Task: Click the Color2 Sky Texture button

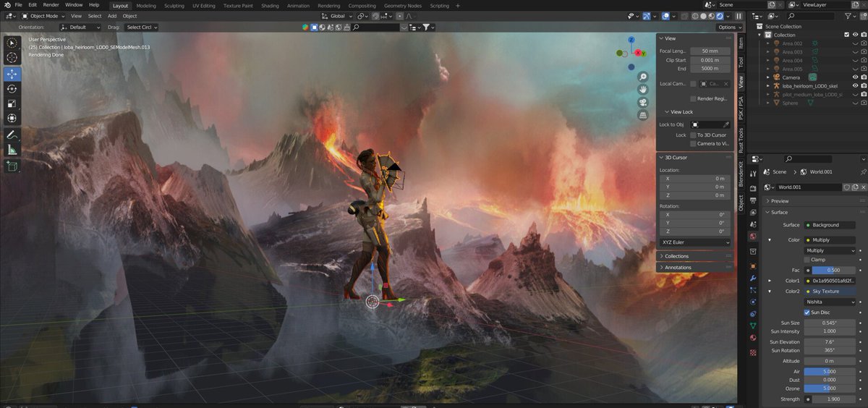Action: click(830, 292)
